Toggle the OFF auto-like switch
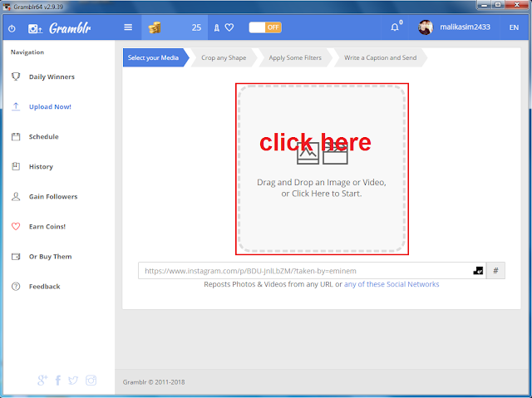This screenshot has width=532, height=398. 265,27
